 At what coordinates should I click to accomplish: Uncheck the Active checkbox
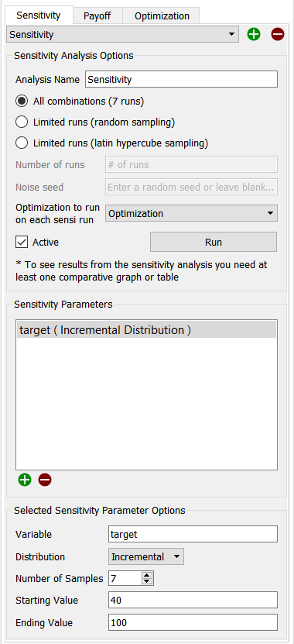[22, 242]
